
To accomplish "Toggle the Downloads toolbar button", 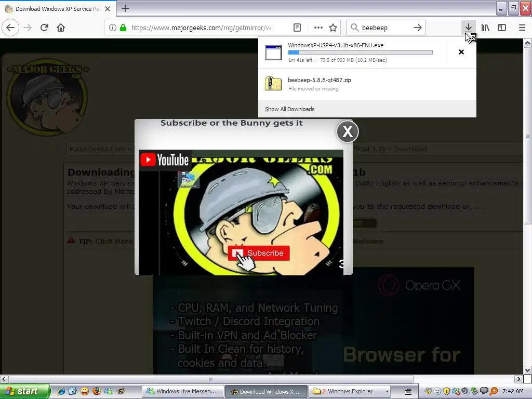I will pos(469,28).
